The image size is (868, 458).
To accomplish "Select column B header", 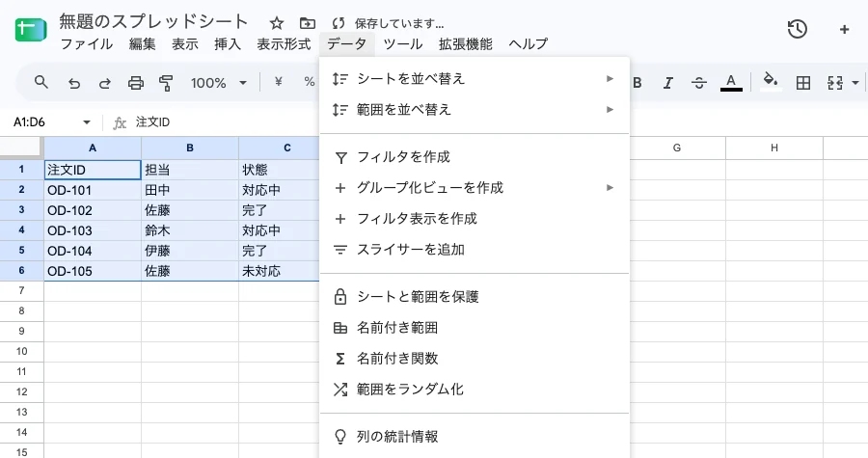I will click(190, 148).
